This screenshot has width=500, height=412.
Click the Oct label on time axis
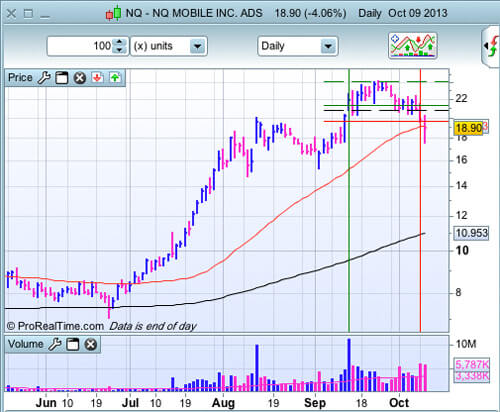point(399,403)
